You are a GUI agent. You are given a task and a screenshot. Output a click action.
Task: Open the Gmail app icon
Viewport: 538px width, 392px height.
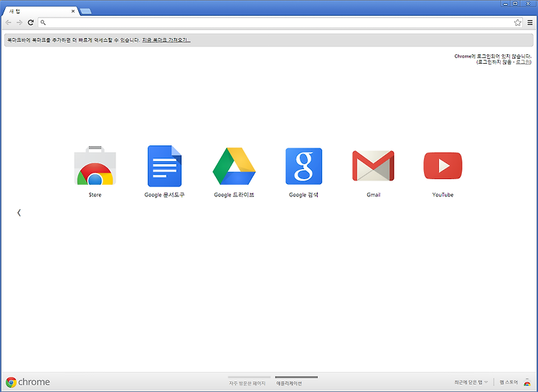coord(373,166)
